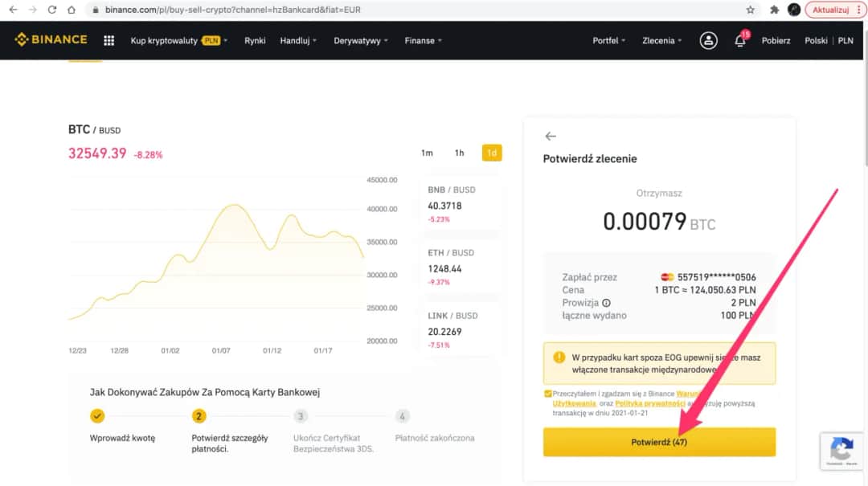This screenshot has width=868, height=486.
Task: Open the user profile icon
Action: pos(708,40)
